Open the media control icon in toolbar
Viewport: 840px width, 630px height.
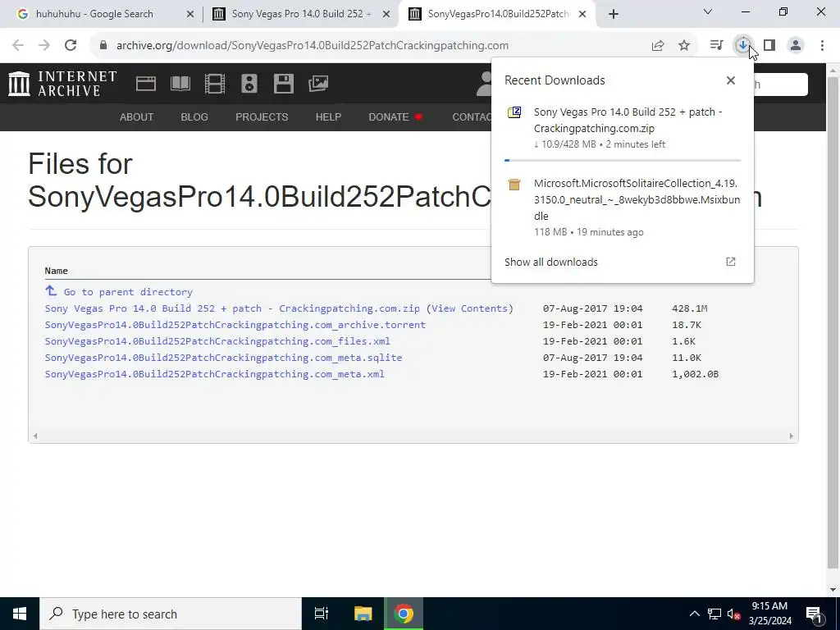click(716, 46)
